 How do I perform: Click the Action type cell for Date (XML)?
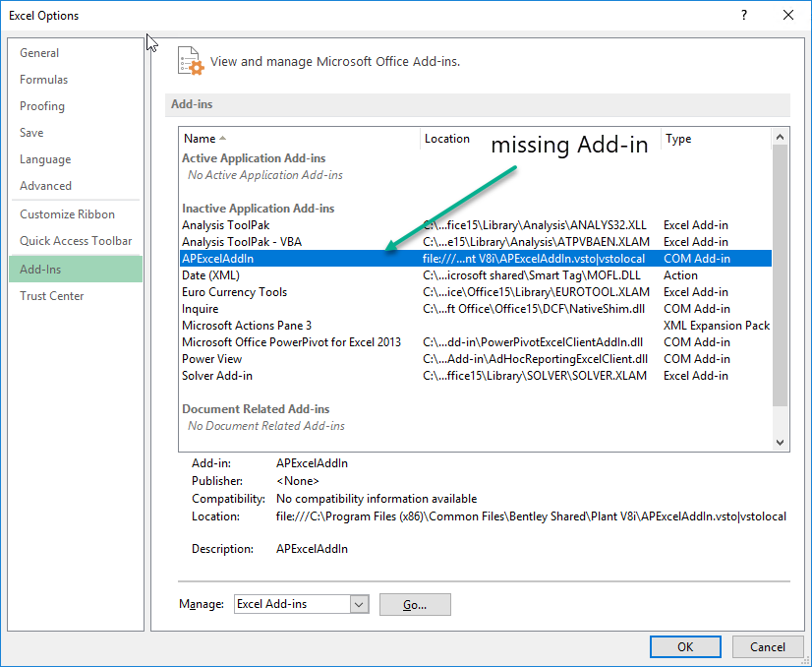[680, 275]
